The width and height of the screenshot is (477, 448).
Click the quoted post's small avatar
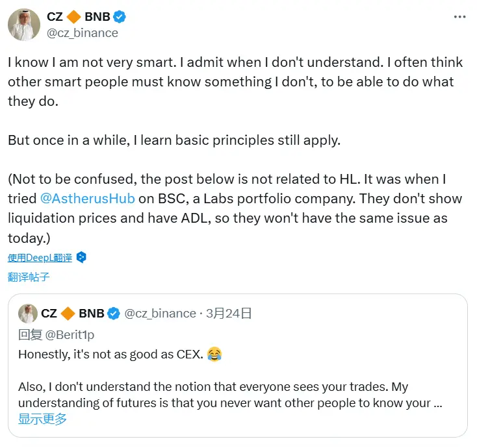[x=27, y=313]
